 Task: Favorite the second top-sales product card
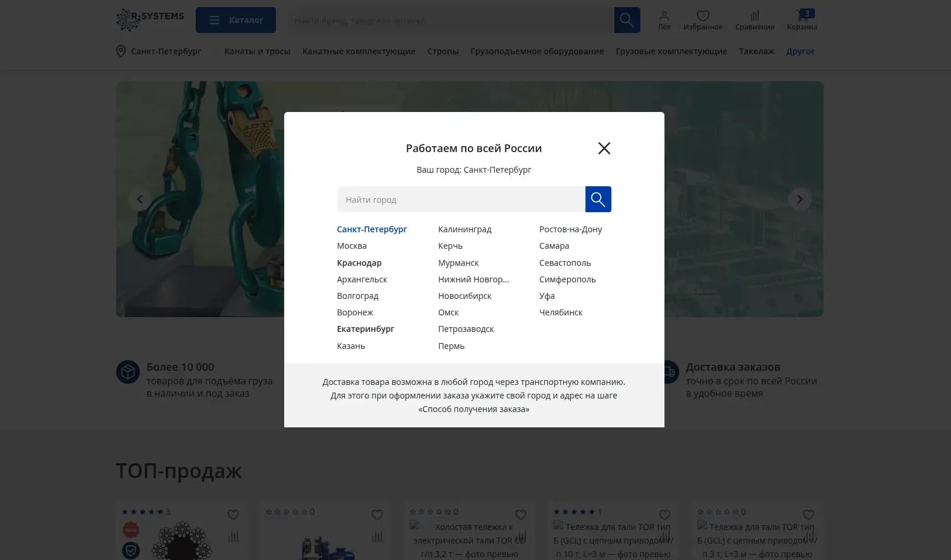tap(377, 515)
